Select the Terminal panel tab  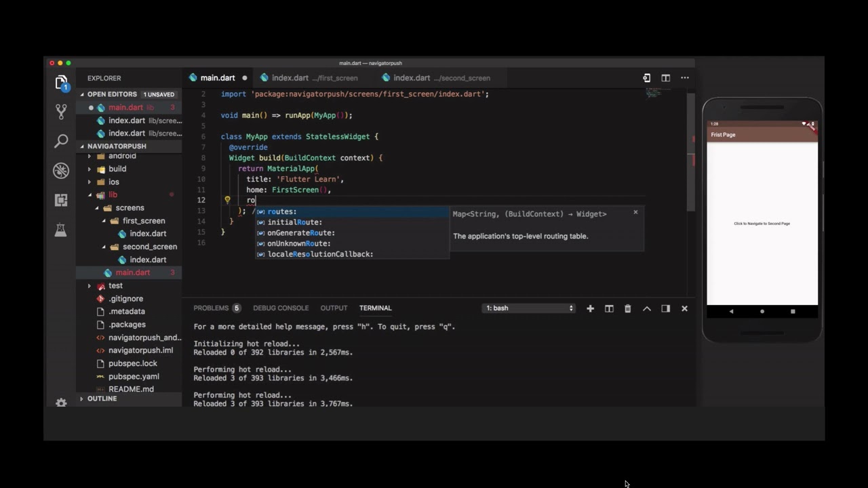click(375, 308)
